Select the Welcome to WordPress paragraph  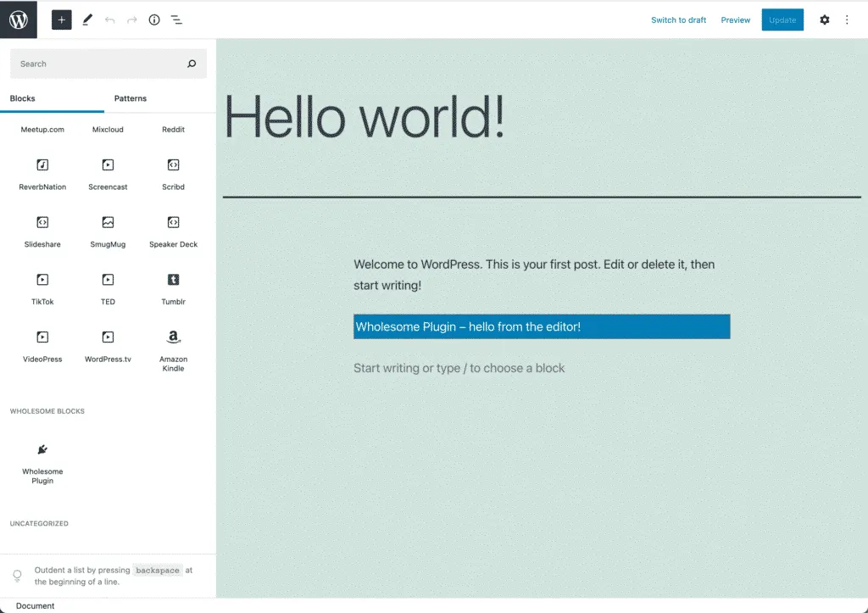542,275
